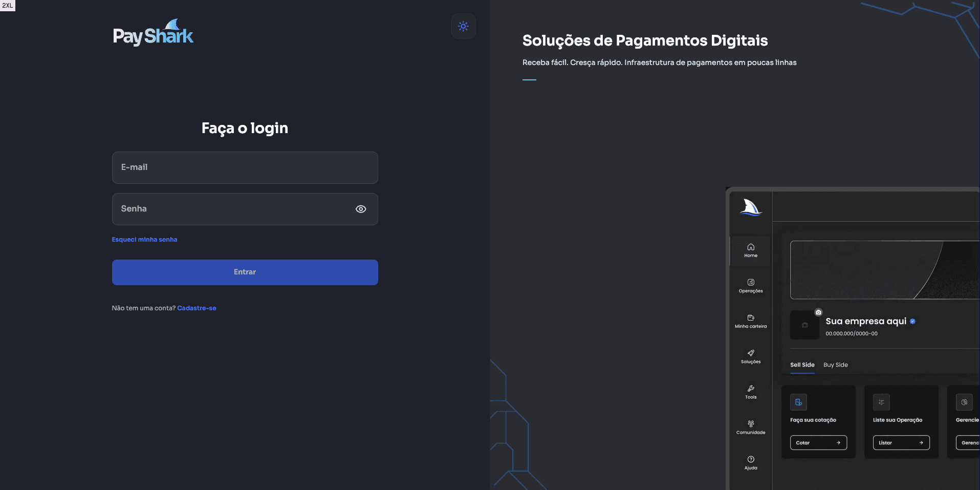This screenshot has height=490, width=980.
Task: Switch to light theme with the sun toggle
Action: [463, 26]
